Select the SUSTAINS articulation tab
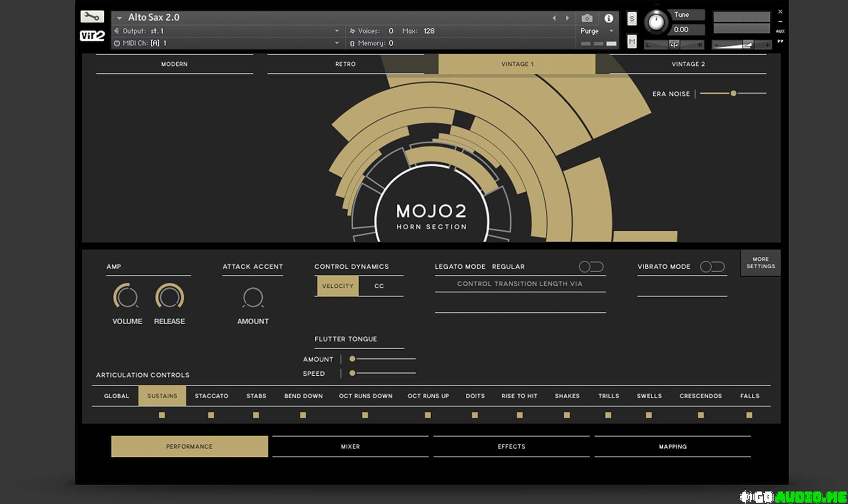This screenshot has height=504, width=848. 162,396
